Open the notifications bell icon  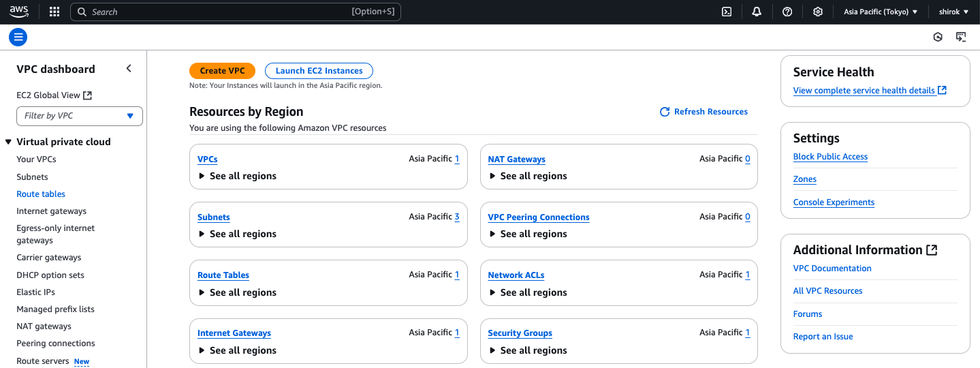(757, 12)
